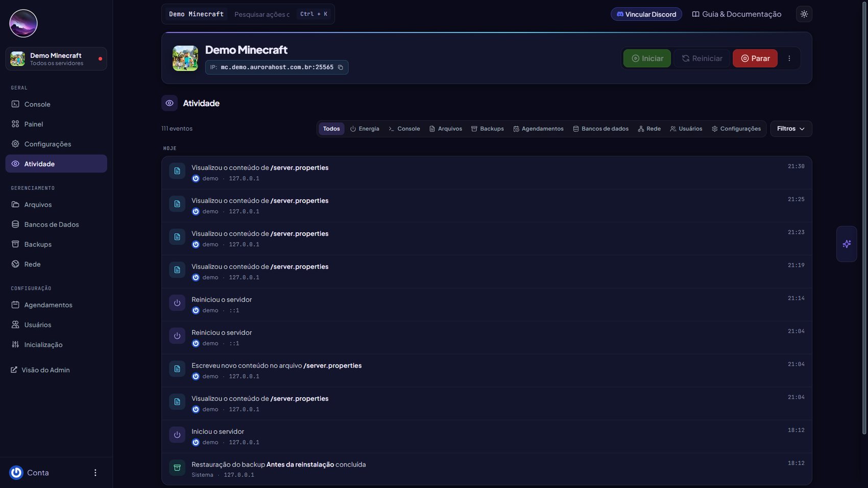Open account options three-dot menu
This screenshot has width=868, height=488.
pyautogui.click(x=95, y=473)
